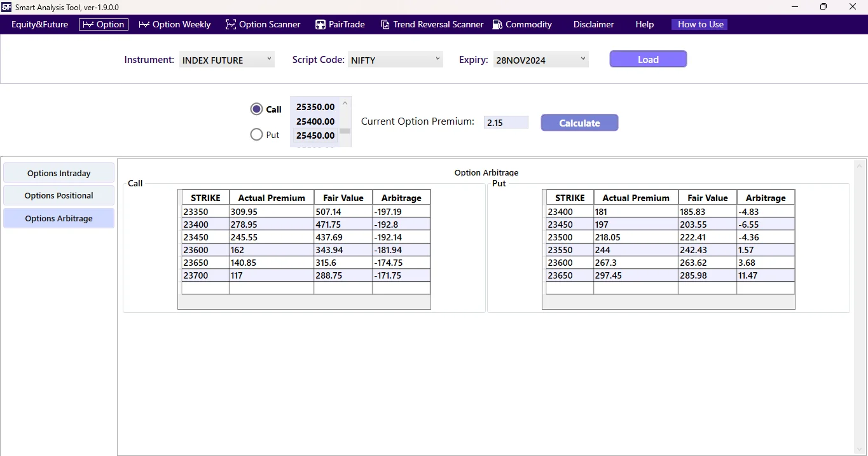The height and width of the screenshot is (456, 868).
Task: Select the Option chart line icon
Action: [87, 24]
